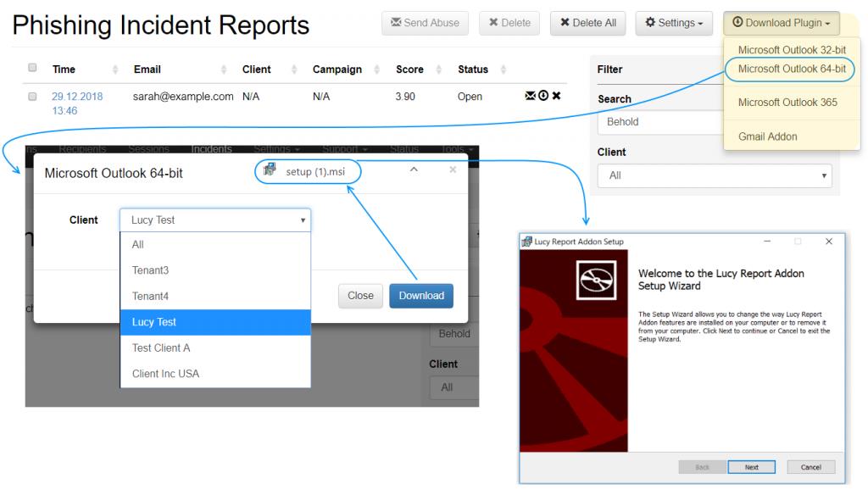
Task: Click the greyed-out Back button in setup wizard
Action: [702, 467]
